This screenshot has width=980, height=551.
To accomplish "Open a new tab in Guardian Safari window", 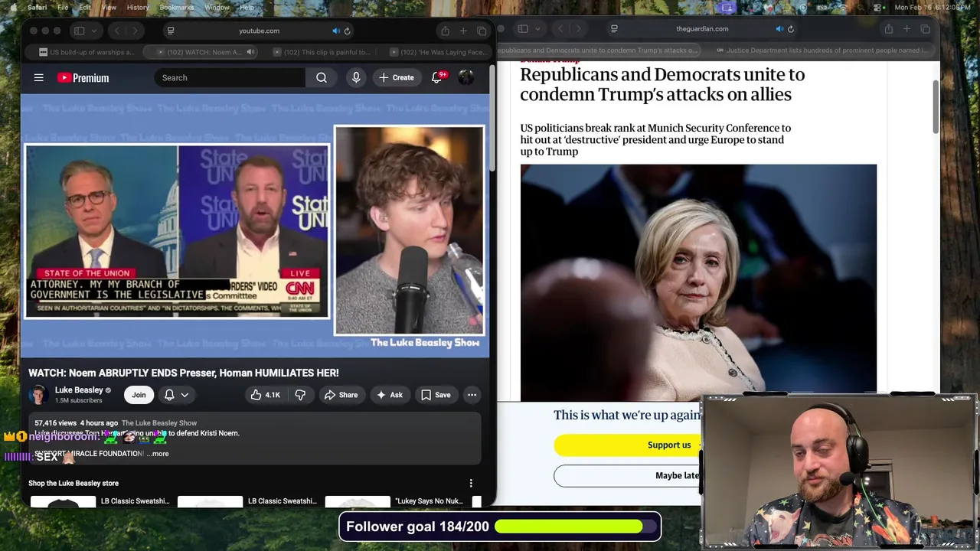I will point(906,29).
